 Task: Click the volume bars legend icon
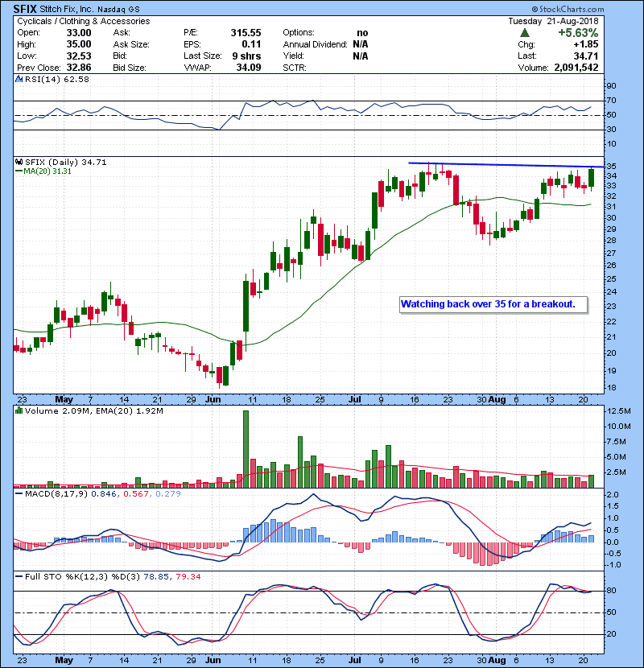click(19, 410)
